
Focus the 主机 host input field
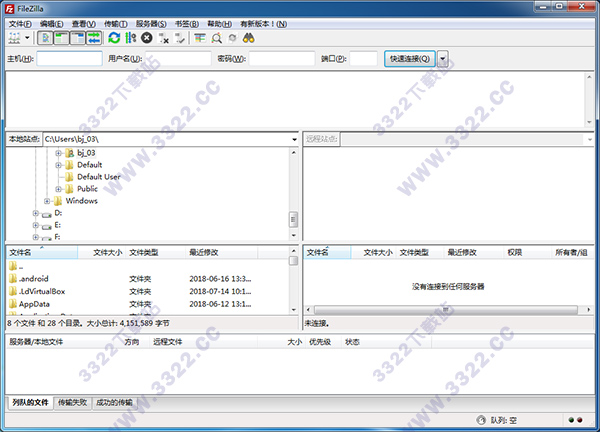pos(70,59)
